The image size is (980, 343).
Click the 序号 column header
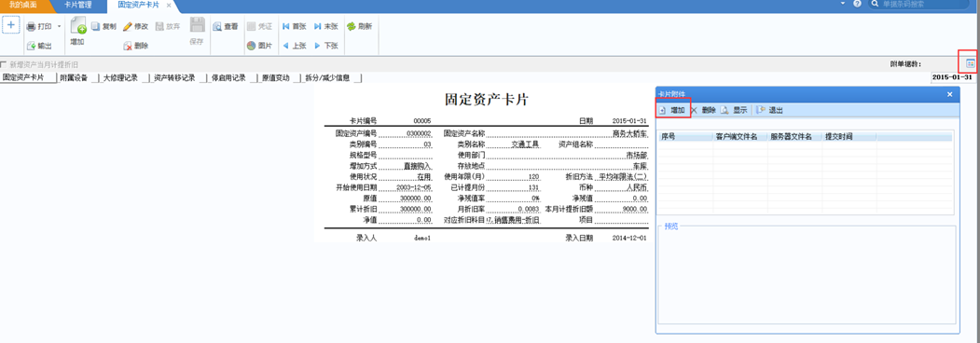pyautogui.click(x=686, y=136)
